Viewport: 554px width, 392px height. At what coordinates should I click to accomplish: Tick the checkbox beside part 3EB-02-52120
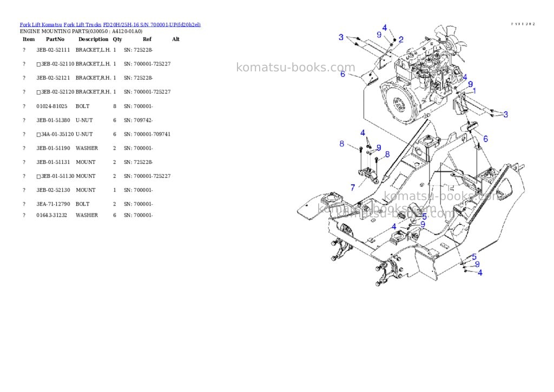38,92
